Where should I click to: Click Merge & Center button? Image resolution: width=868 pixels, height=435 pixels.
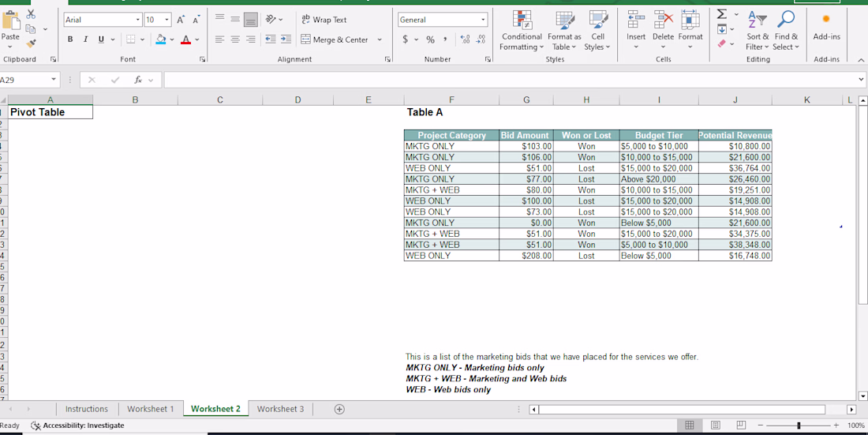(x=335, y=39)
